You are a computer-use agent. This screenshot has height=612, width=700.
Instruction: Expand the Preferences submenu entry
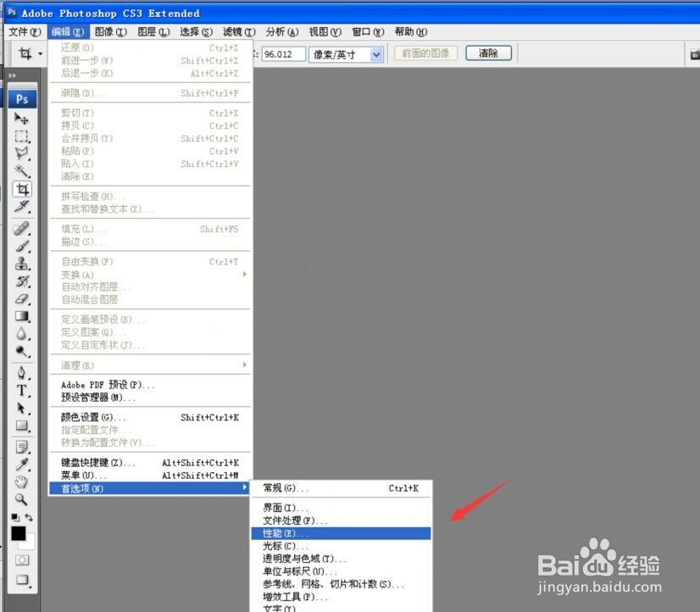[x=149, y=488]
